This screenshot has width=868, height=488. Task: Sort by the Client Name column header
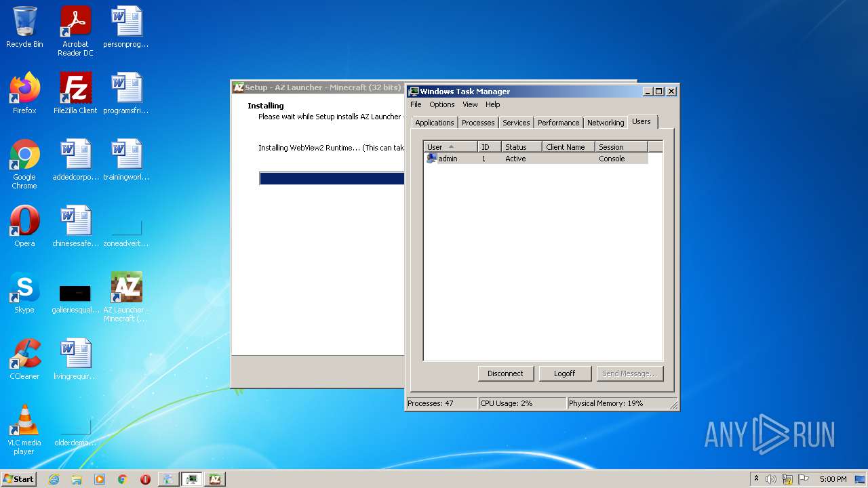click(x=568, y=147)
